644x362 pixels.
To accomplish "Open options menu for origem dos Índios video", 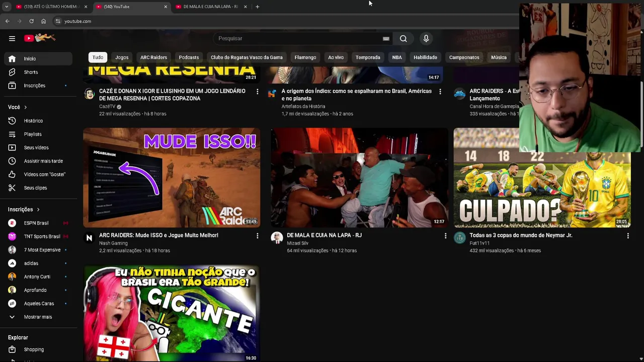I will coord(440,92).
